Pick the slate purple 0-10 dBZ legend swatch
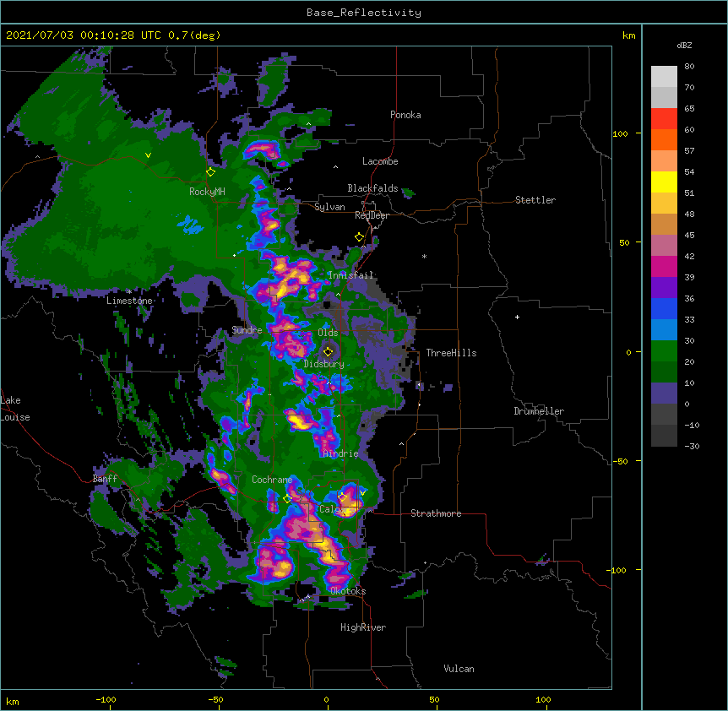The height and width of the screenshot is (711, 728). click(664, 393)
